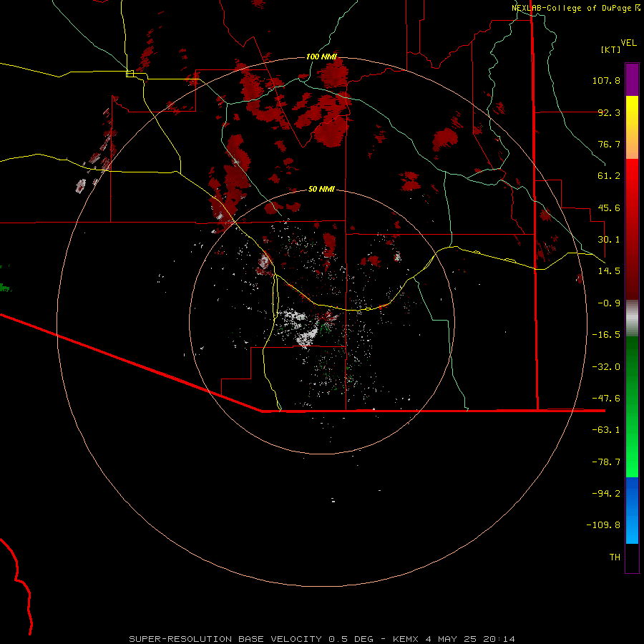
Task: Click the -109.8 velocity scale value
Action: (604, 525)
